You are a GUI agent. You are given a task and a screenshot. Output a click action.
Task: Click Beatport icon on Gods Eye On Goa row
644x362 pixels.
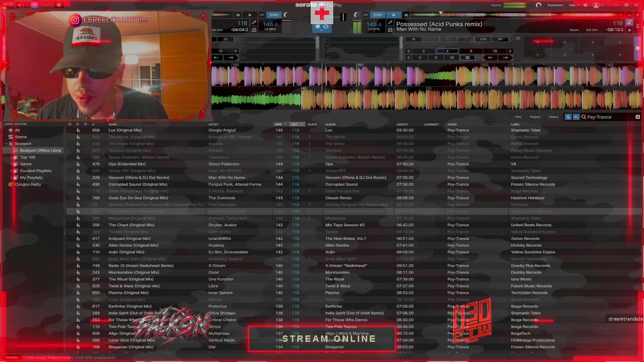pos(78,198)
